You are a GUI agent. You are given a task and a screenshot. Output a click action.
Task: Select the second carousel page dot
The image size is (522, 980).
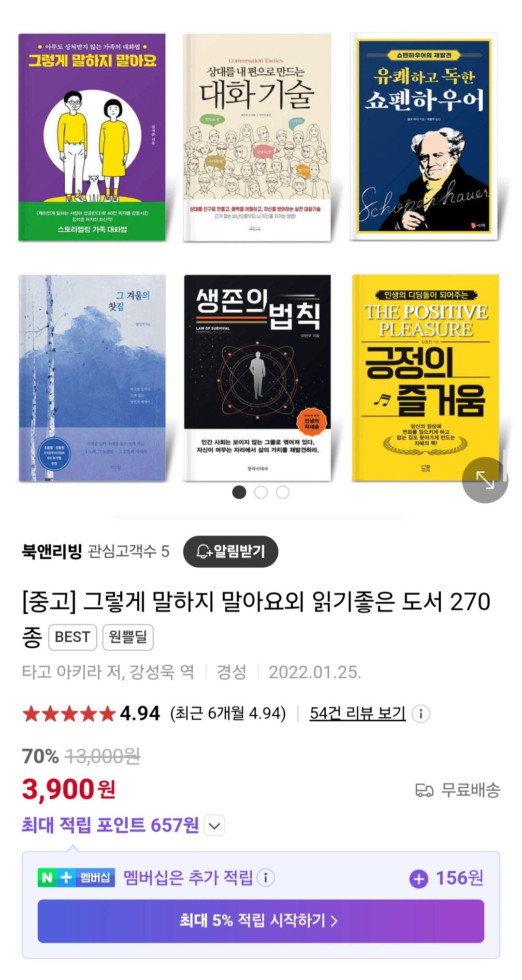[261, 492]
